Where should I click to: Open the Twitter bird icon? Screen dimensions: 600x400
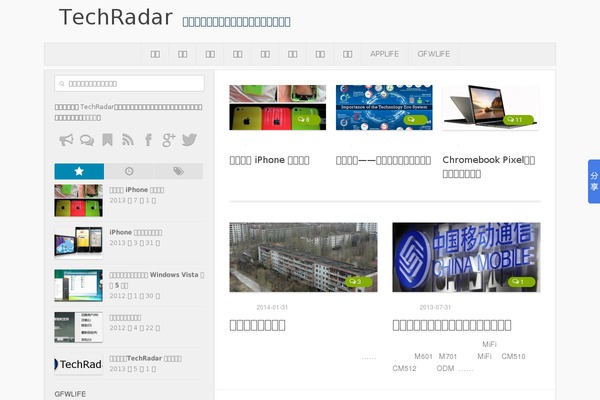pyautogui.click(x=189, y=140)
